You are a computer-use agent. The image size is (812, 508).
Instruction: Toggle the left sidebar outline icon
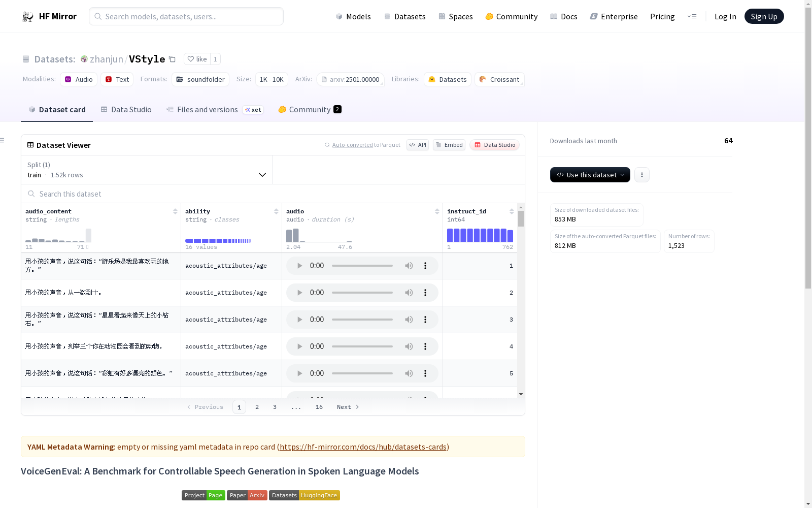click(x=3, y=140)
